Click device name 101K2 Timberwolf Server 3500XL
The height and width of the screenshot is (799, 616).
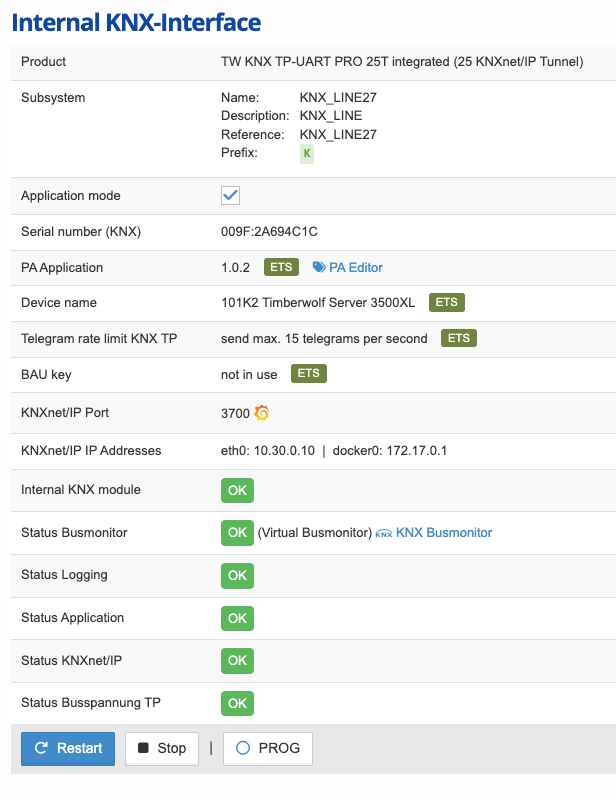click(x=318, y=303)
